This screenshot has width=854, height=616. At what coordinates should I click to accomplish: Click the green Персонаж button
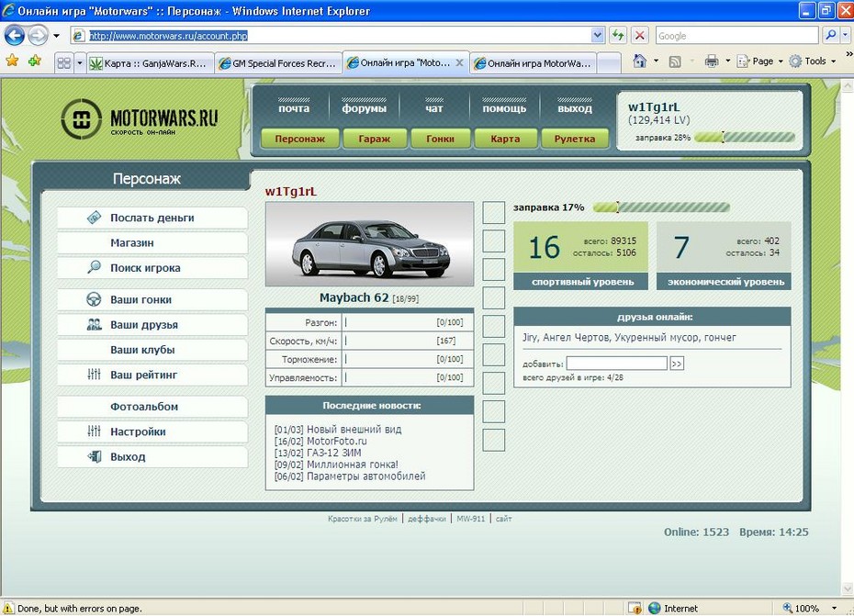click(300, 139)
